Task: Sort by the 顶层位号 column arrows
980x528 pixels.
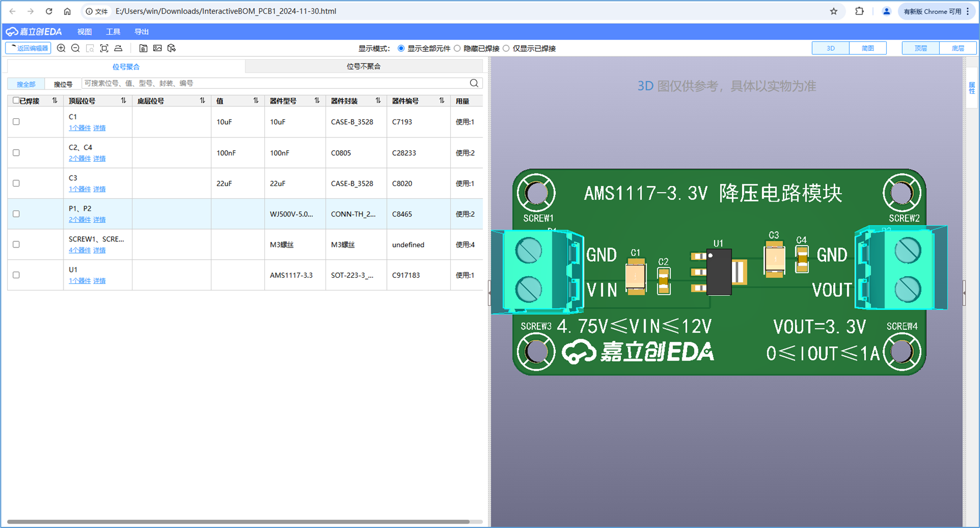Action: pos(124,101)
